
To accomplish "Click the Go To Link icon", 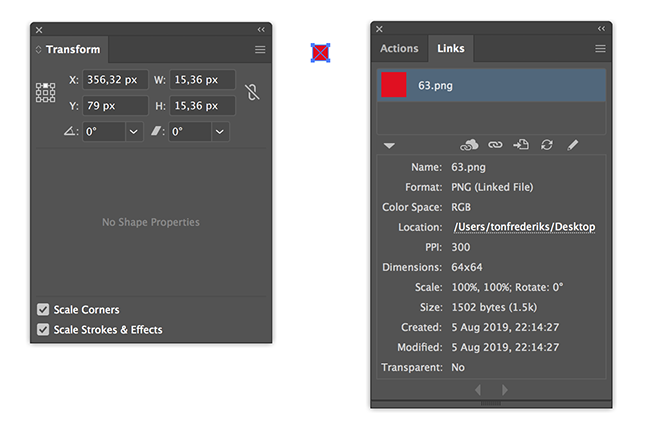I will click(521, 144).
